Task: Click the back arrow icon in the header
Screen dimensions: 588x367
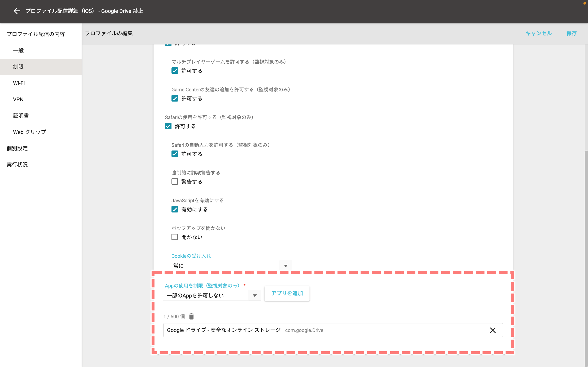Action: click(17, 11)
